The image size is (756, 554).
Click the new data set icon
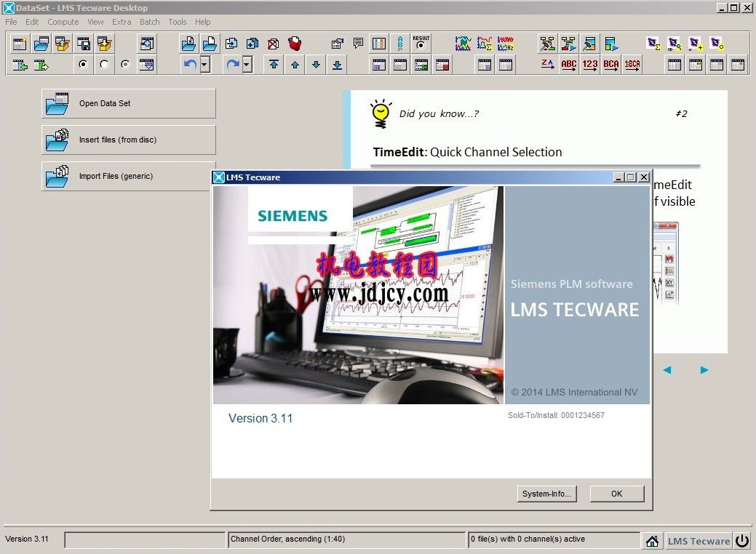[x=20, y=44]
